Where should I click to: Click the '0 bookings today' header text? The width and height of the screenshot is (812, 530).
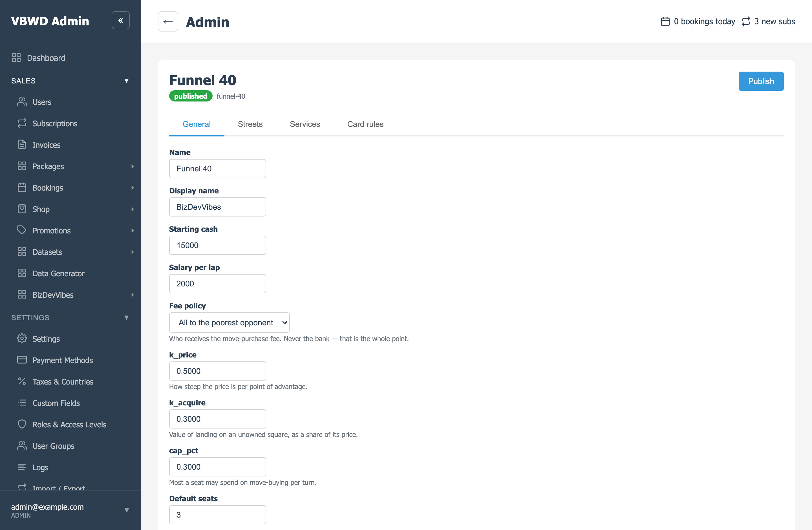[705, 21]
